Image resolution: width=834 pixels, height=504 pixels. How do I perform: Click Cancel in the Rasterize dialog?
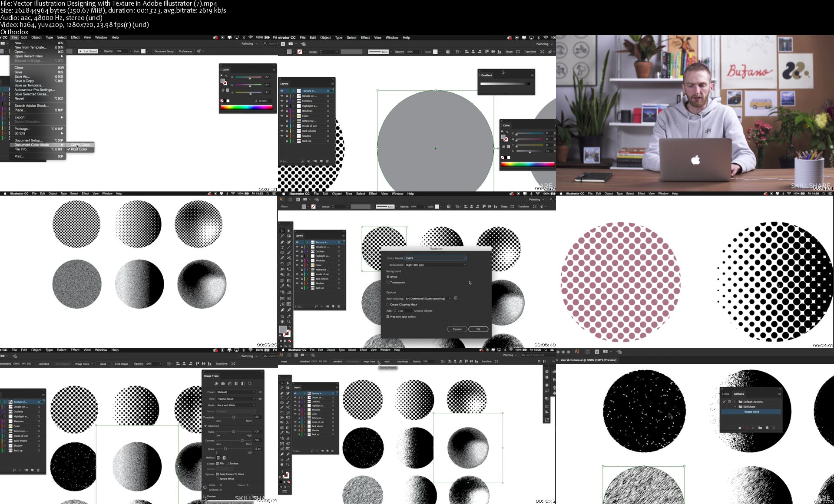(x=457, y=329)
